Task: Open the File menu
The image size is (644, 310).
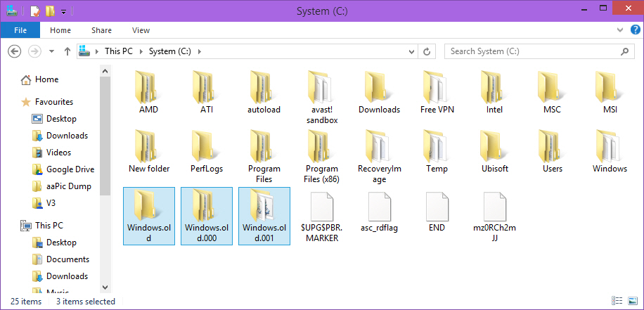Action: [20, 30]
